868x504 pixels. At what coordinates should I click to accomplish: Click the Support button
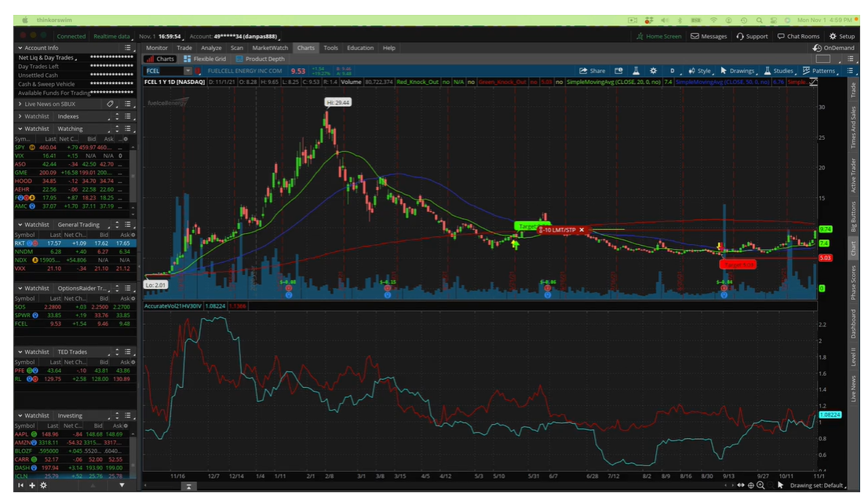click(753, 36)
